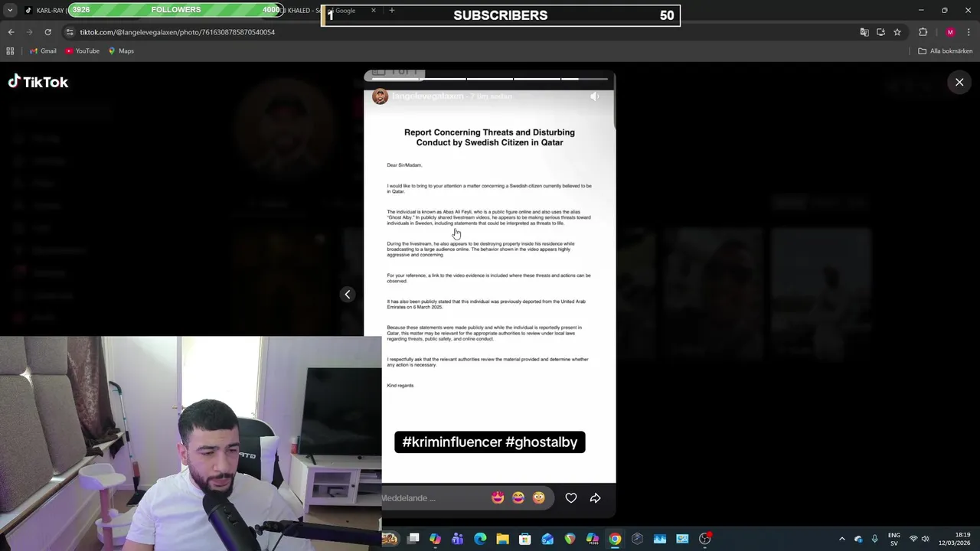Mute the TikTok post audio

[595, 96]
